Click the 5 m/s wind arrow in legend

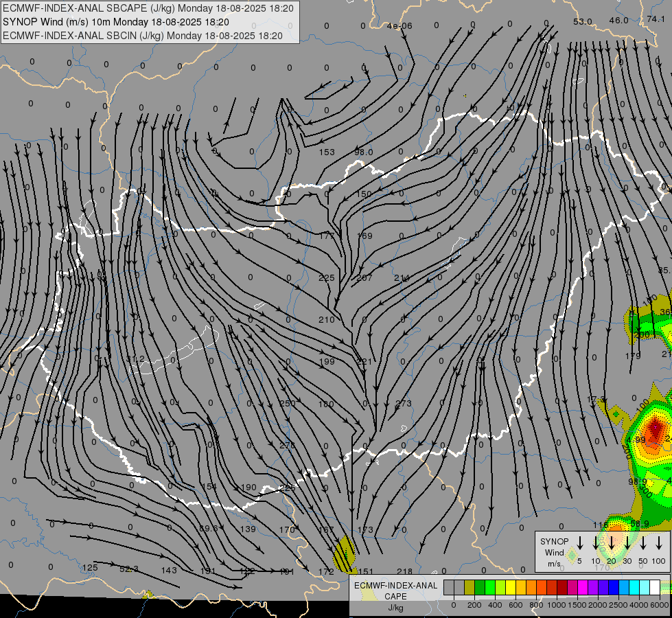click(x=580, y=542)
